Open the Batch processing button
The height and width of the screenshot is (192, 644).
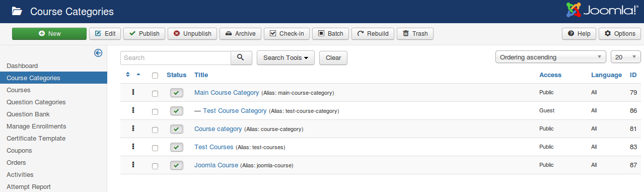[x=330, y=34]
